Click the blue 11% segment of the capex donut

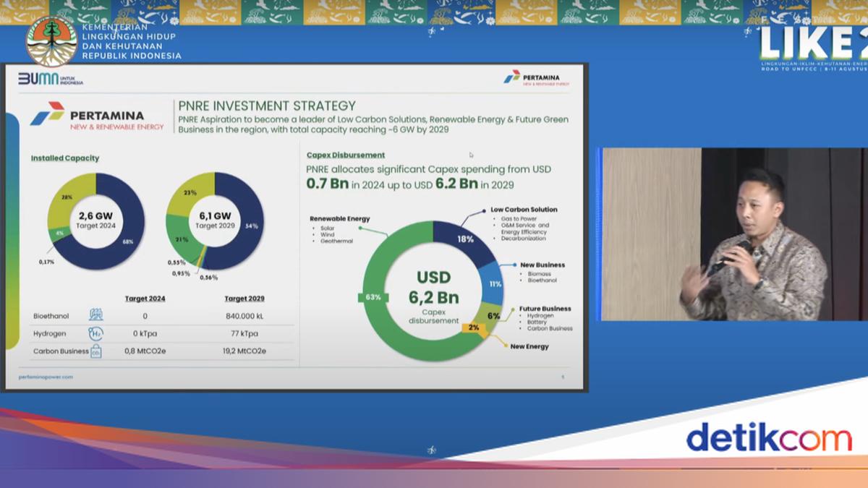(x=494, y=283)
